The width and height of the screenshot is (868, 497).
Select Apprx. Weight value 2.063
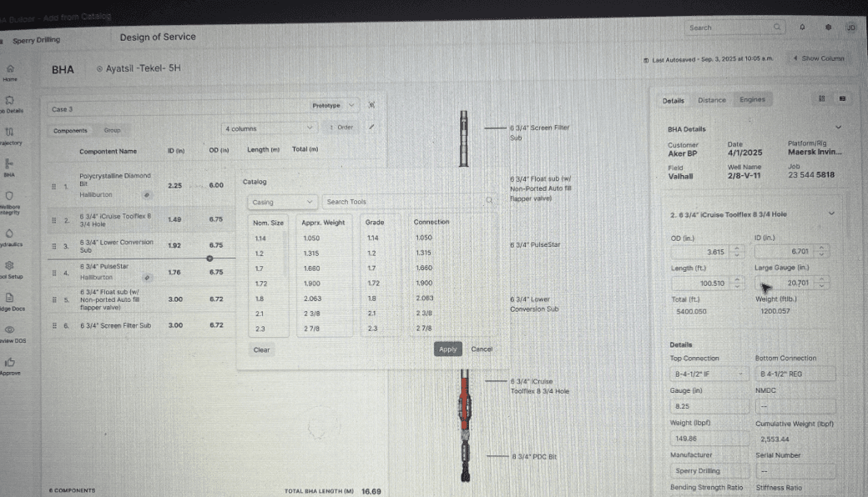312,299
